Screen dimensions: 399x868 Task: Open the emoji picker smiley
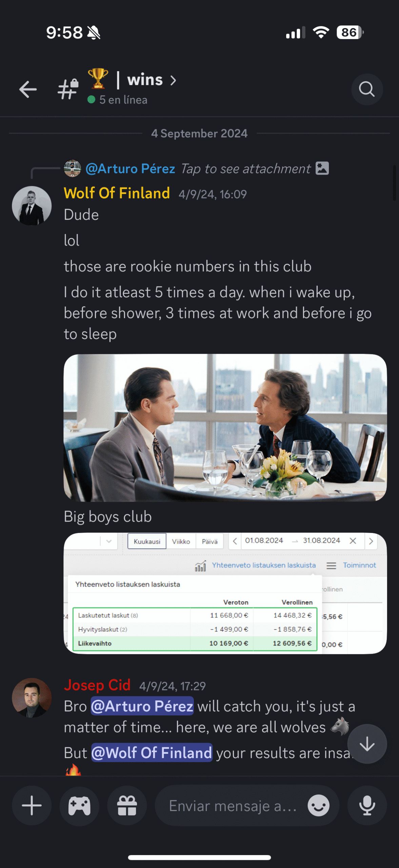318,805
